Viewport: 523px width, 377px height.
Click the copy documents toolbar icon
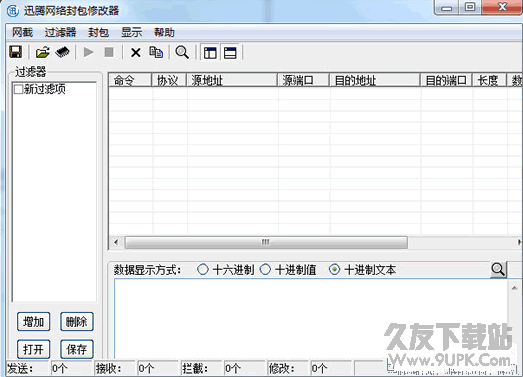(x=156, y=52)
